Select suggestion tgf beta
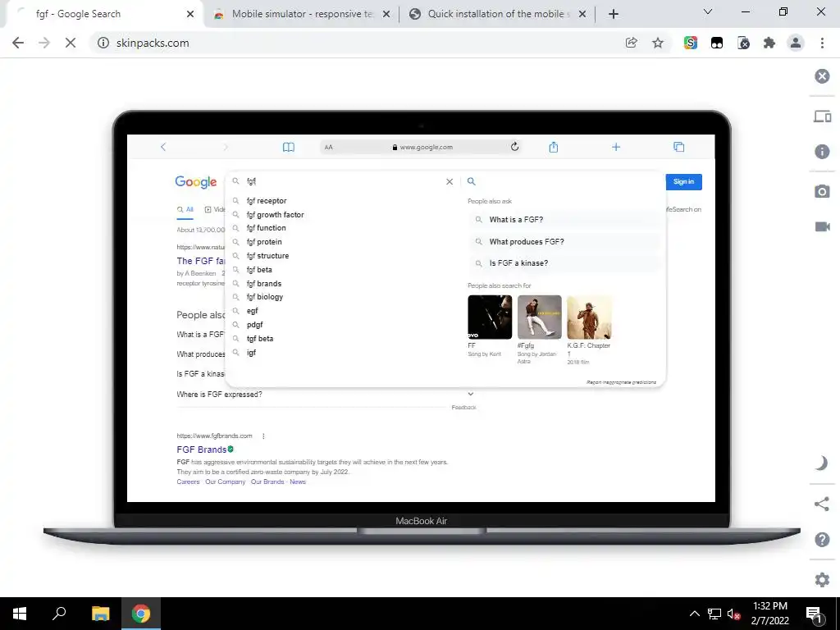This screenshot has width=840, height=630. [x=260, y=339]
